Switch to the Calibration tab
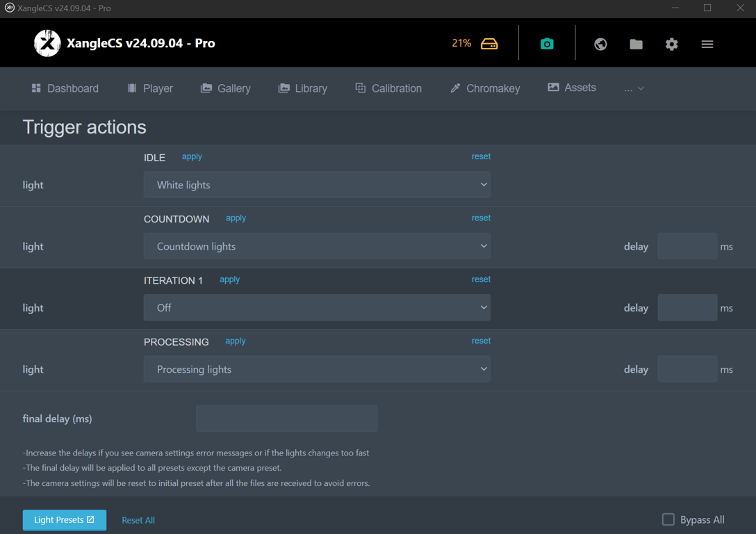The height and width of the screenshot is (534, 756). pos(388,88)
